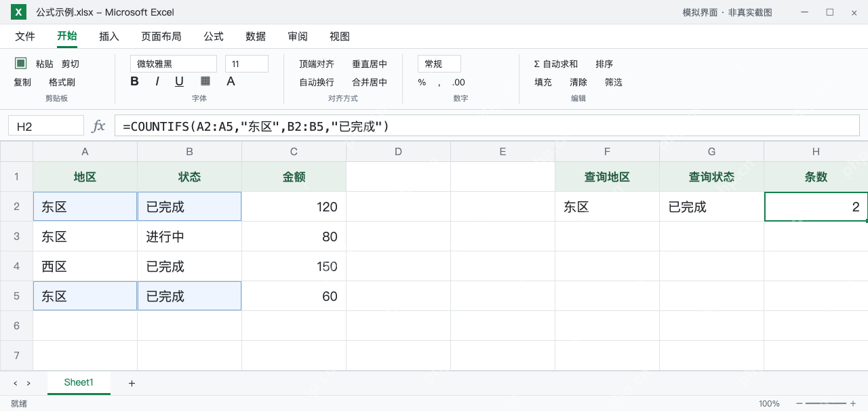Select cell containing 西区
This screenshot has width=868, height=412.
click(85, 266)
